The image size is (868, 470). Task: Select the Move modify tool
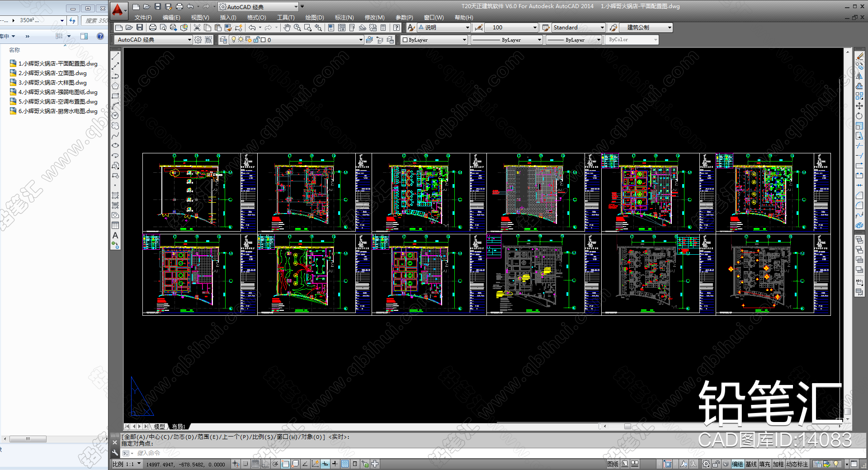click(x=859, y=106)
